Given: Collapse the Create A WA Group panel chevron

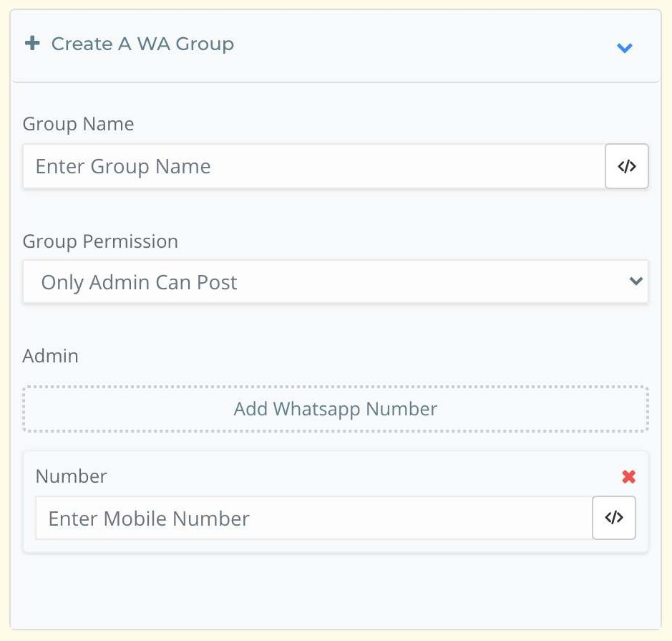Looking at the screenshot, I should click(x=624, y=48).
